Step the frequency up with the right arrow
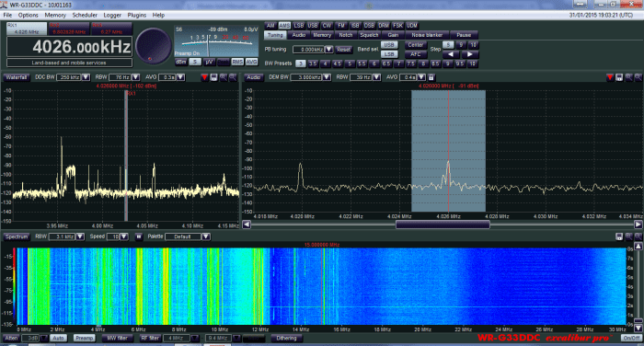 click(469, 54)
